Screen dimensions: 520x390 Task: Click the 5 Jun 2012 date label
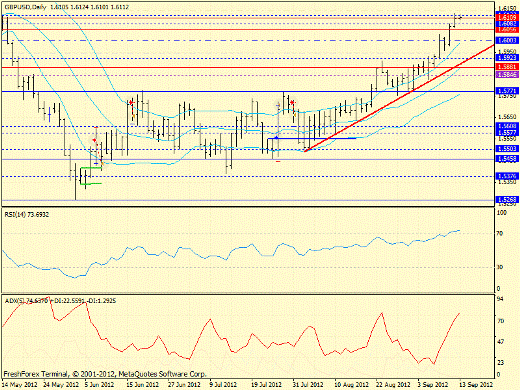[x=99, y=384]
